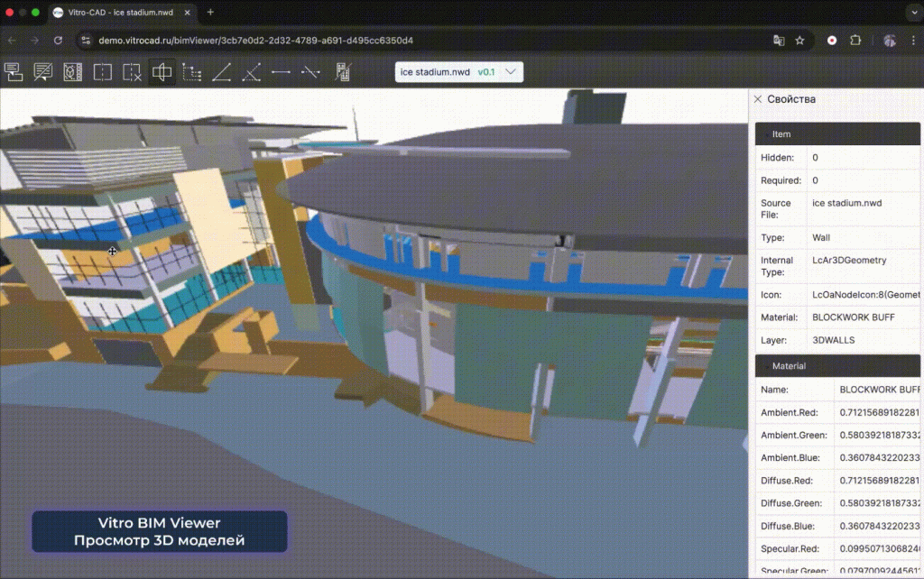
Task: Select the straight line distance tool
Action: tap(282, 72)
